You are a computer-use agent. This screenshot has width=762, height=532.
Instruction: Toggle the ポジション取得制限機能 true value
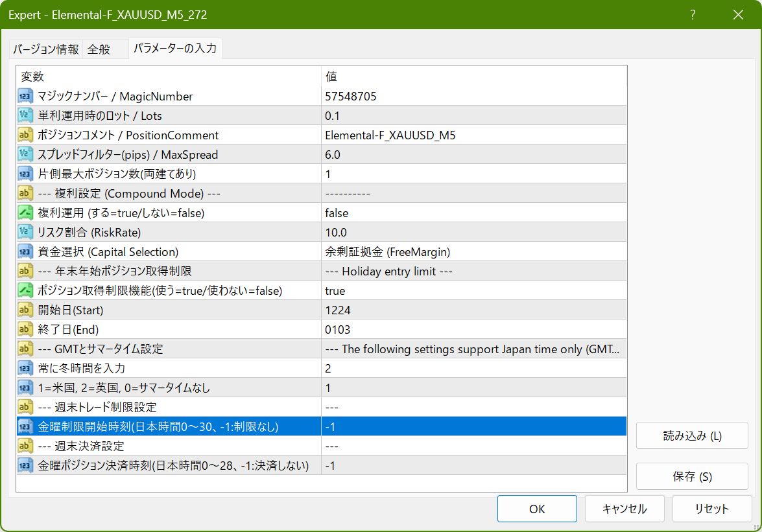tap(473, 291)
